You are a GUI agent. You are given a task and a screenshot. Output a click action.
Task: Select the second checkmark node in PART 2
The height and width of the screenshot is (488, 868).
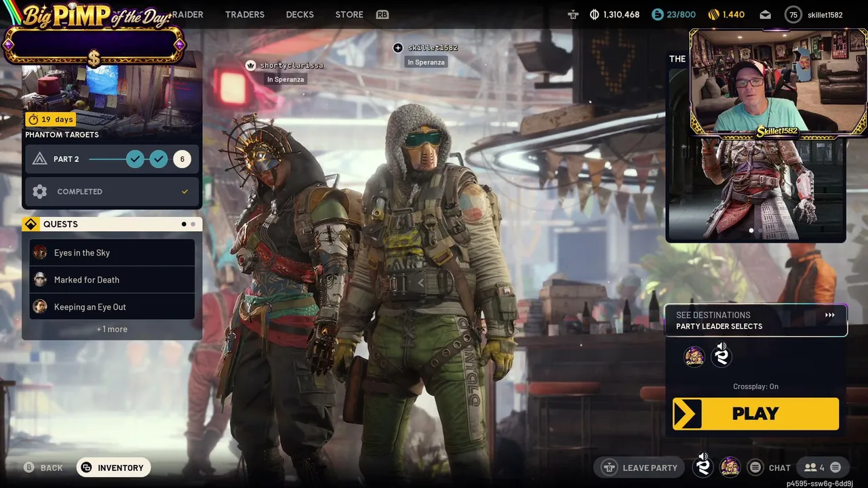coord(159,159)
